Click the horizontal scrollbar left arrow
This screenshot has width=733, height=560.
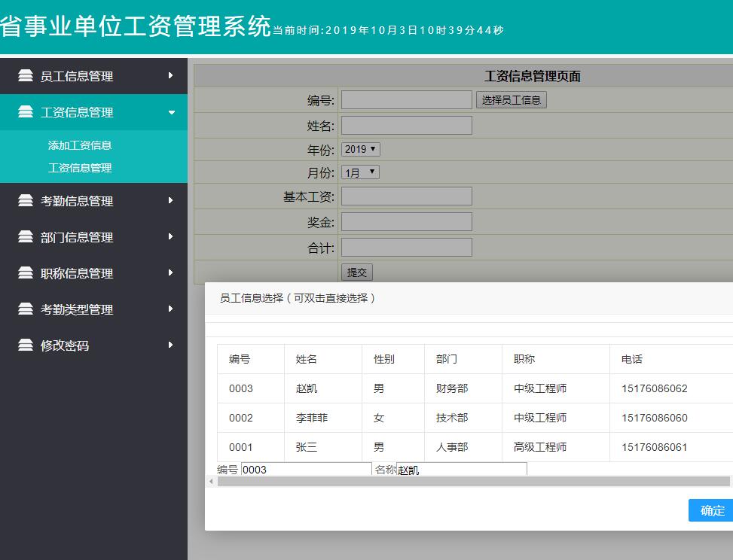(211, 482)
